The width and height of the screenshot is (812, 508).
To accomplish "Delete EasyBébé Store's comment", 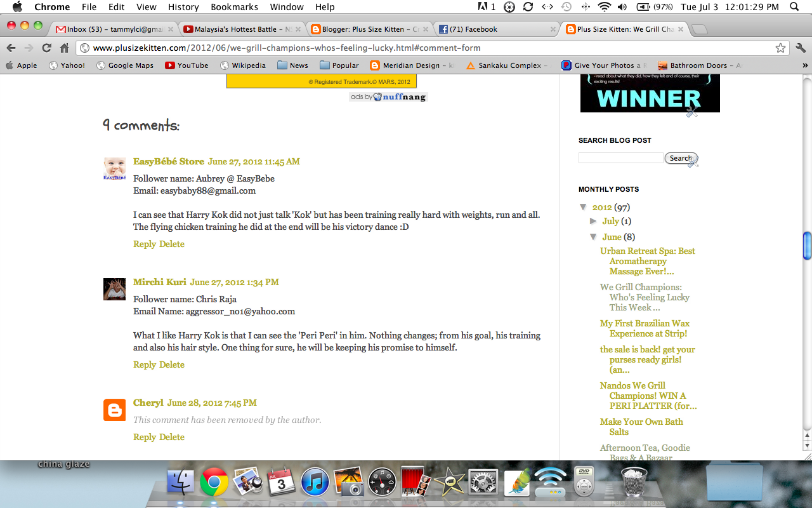I will click(x=172, y=244).
